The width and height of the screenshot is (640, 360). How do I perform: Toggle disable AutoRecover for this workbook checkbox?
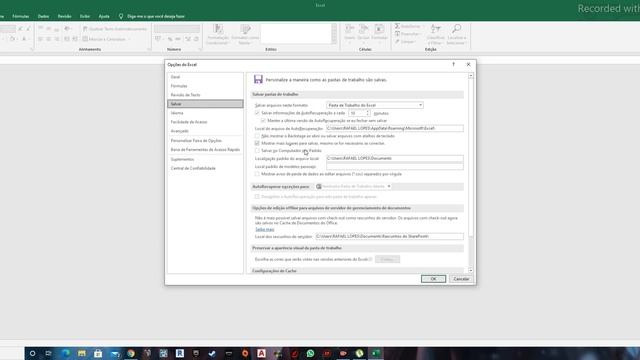(x=257, y=196)
